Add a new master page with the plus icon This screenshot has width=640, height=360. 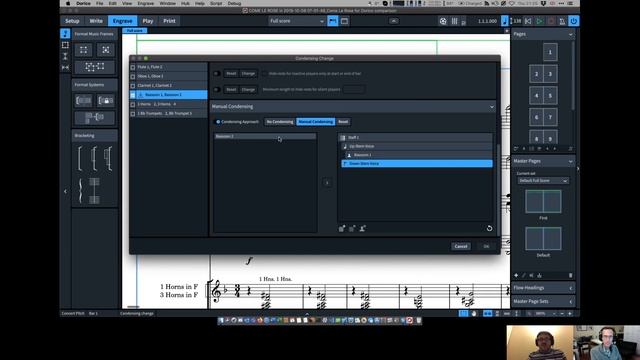[x=516, y=276]
